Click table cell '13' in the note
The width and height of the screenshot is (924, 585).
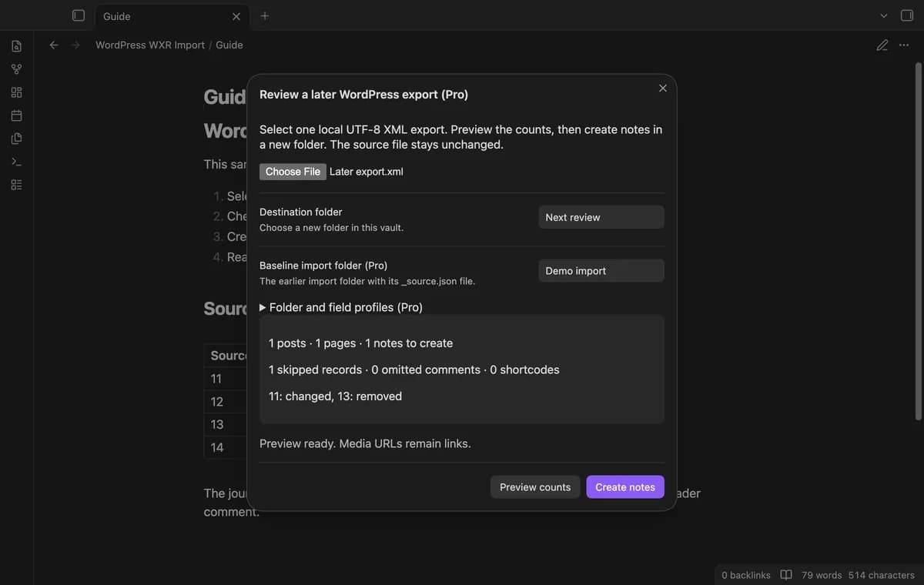click(217, 424)
